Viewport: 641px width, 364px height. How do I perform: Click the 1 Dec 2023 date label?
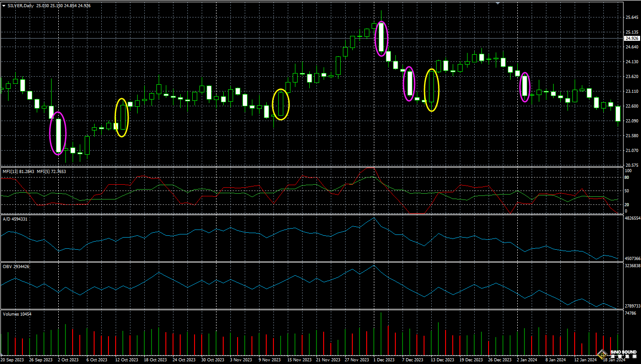coord(384,360)
